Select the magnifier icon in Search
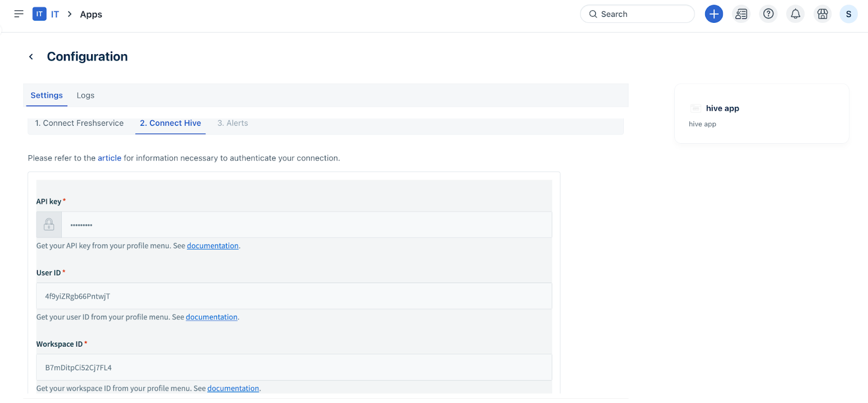The width and height of the screenshot is (868, 403). [x=593, y=14]
